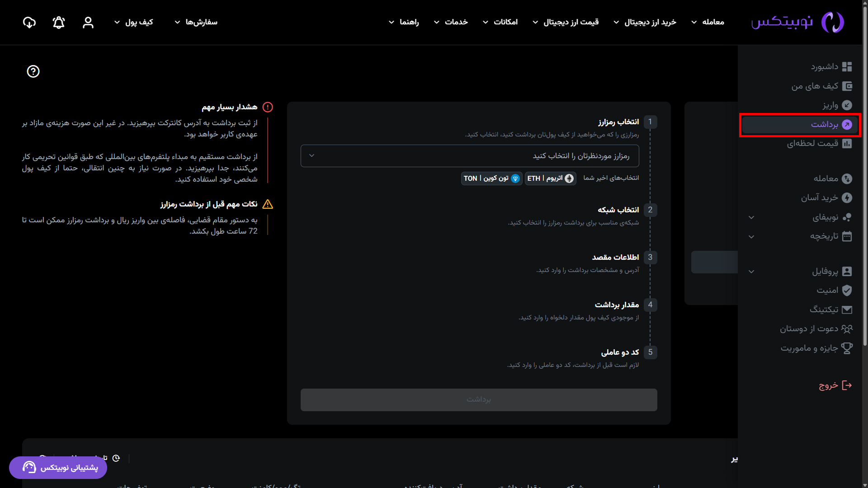Image resolution: width=868 pixels, height=488 pixels.
Task: Click the page vertical scrollbar
Action: (865, 176)
